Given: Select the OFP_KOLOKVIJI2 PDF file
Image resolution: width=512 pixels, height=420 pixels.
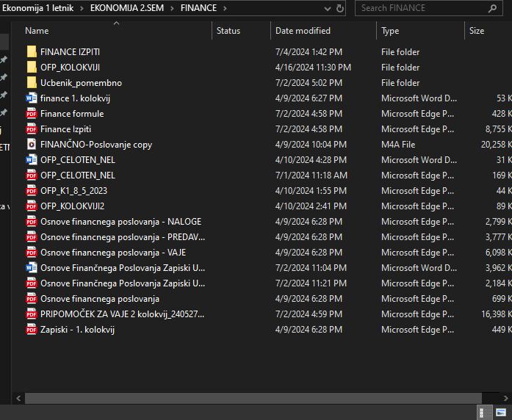Looking at the screenshot, I should click(x=72, y=206).
